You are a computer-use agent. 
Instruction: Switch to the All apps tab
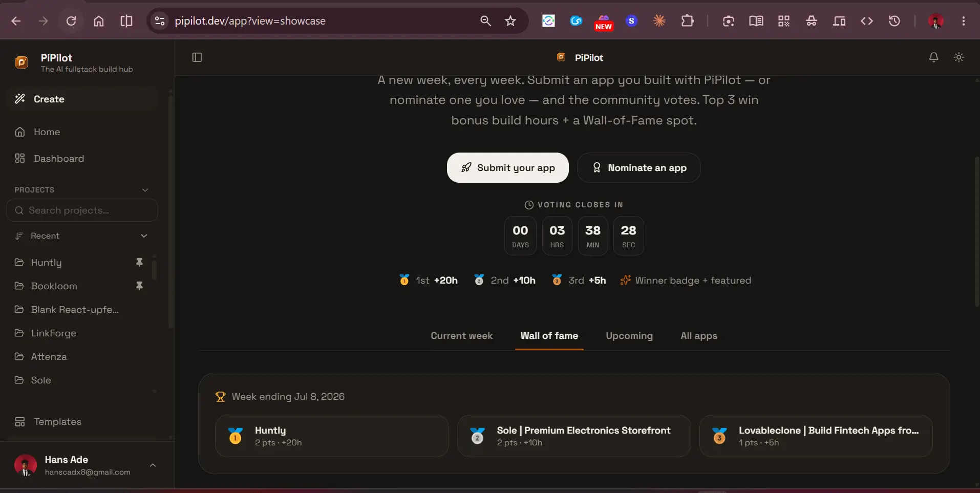pos(699,336)
